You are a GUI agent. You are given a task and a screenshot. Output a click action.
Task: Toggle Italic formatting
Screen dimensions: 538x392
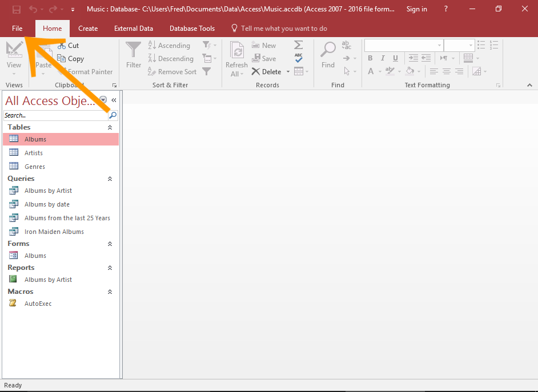coord(383,58)
